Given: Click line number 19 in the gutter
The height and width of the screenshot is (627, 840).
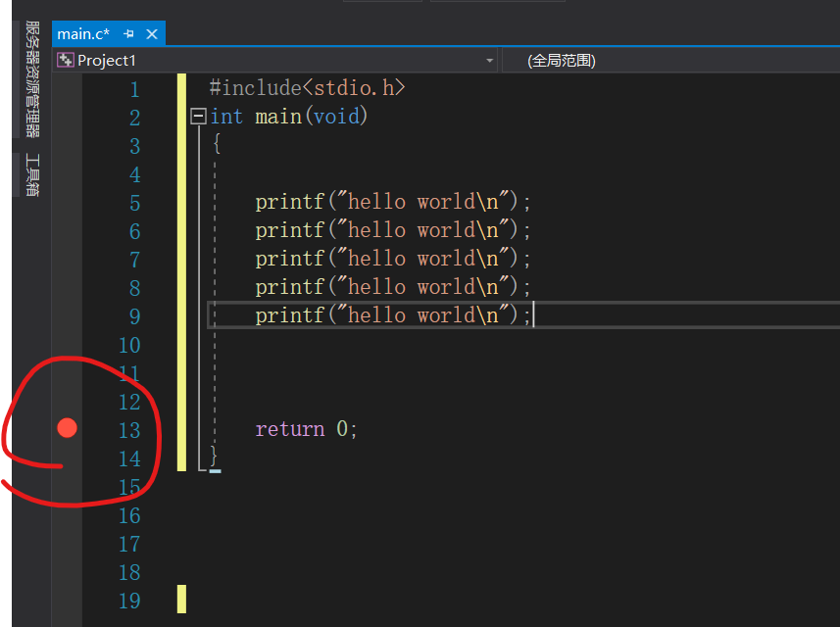Looking at the screenshot, I should [x=129, y=601].
